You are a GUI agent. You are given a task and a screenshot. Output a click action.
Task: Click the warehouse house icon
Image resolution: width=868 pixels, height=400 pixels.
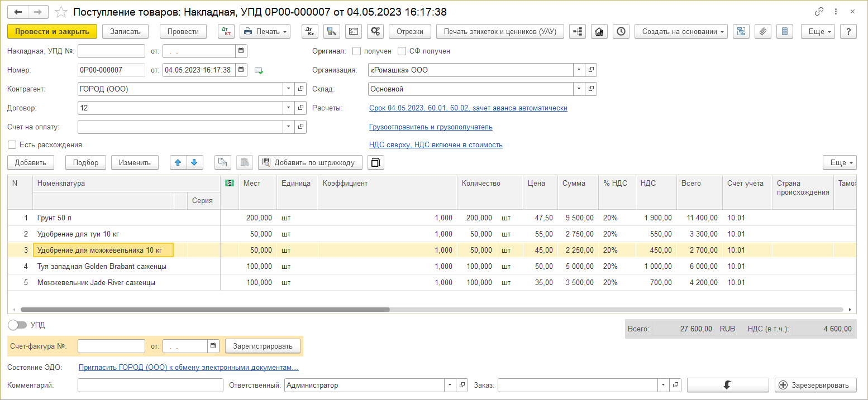(x=599, y=32)
